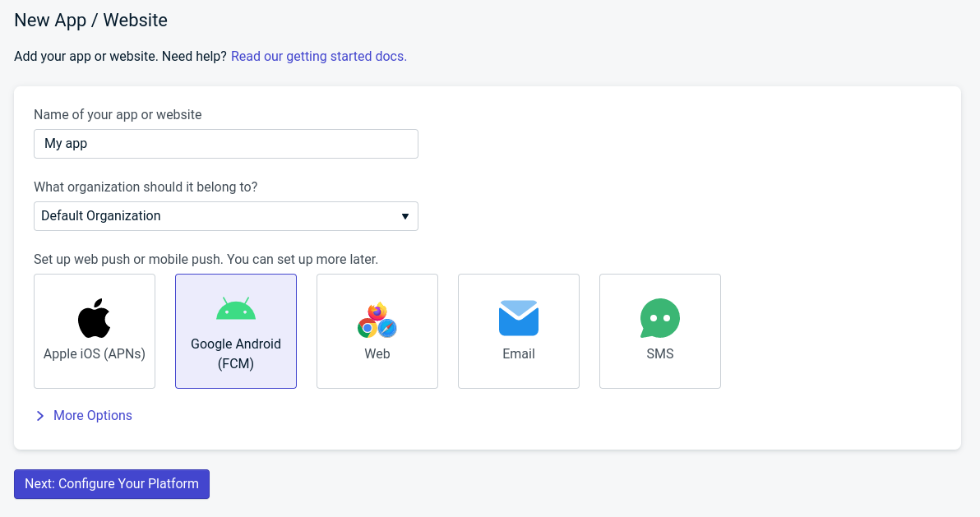The width and height of the screenshot is (980, 517).
Task: Open the getting started docs link
Action: [319, 57]
